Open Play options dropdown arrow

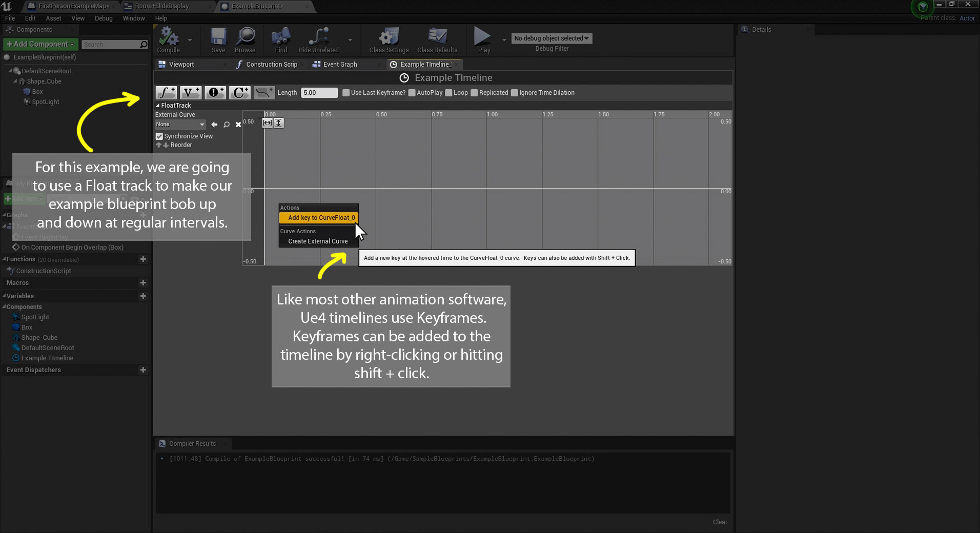pos(504,40)
